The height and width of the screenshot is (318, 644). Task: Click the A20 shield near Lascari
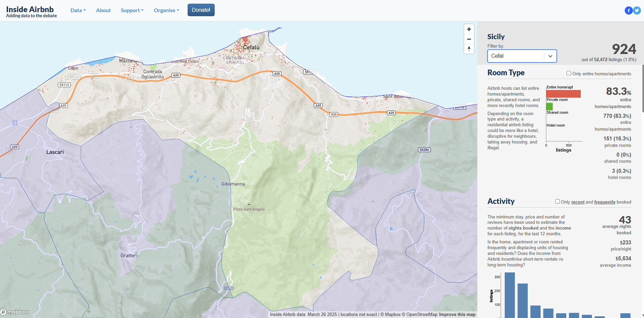coord(15,147)
